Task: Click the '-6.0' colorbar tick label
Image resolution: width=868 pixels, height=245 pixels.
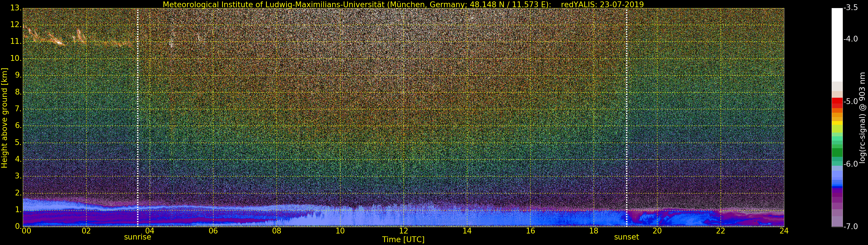Action: [851, 164]
